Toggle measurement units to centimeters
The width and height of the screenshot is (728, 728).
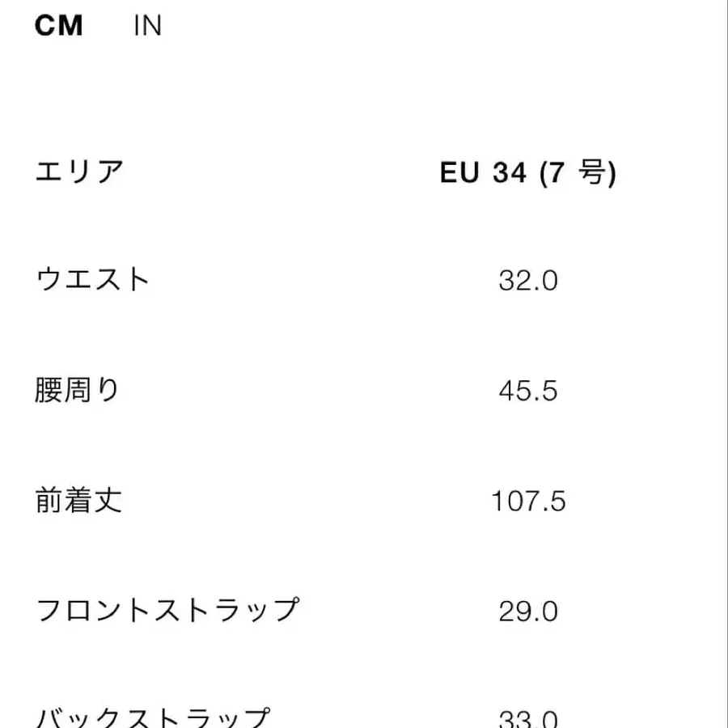click(x=58, y=25)
